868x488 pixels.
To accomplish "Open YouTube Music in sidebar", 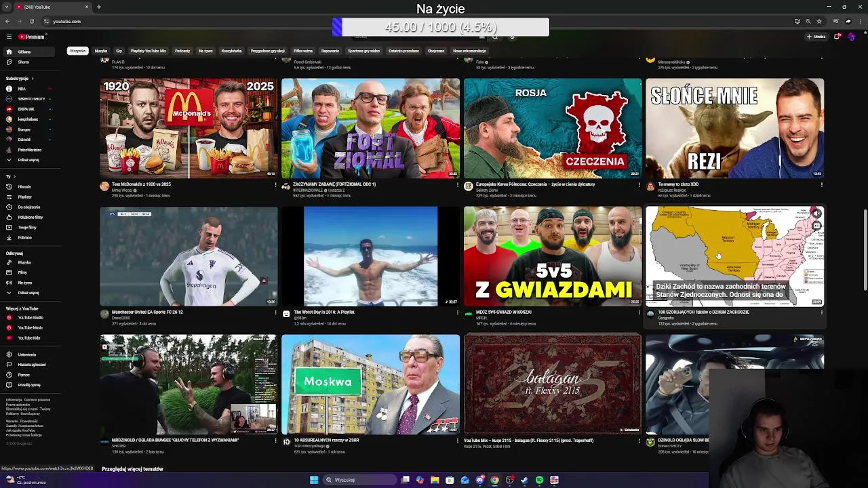I will pos(30,327).
